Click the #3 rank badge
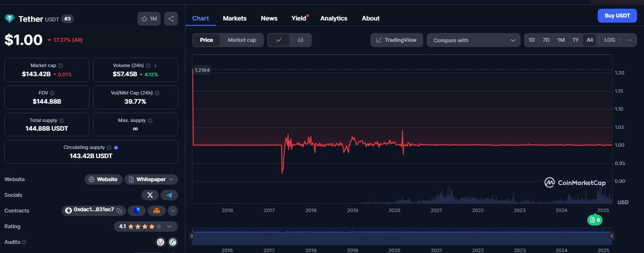 click(x=67, y=19)
